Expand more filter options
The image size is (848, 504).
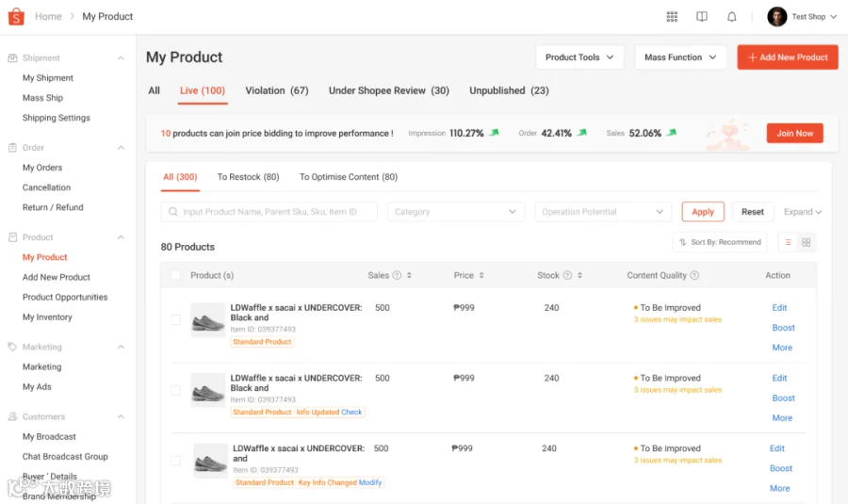(x=803, y=212)
